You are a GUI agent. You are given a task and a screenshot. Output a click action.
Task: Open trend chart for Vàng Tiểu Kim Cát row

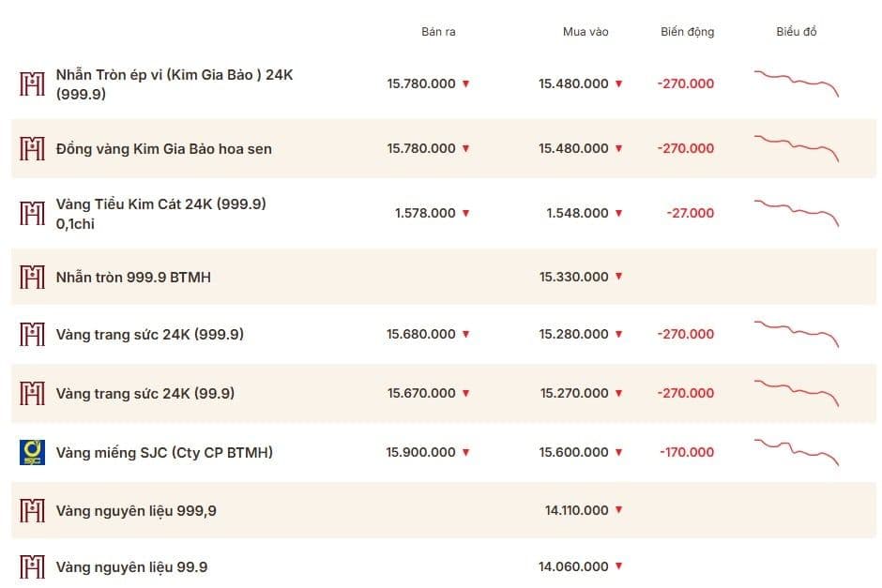pyautogui.click(x=797, y=213)
